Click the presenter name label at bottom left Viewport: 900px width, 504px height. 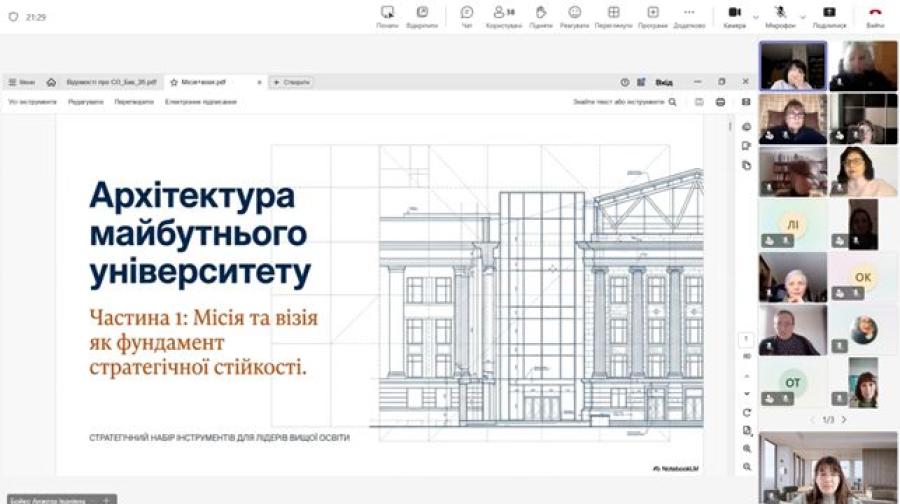(62, 499)
